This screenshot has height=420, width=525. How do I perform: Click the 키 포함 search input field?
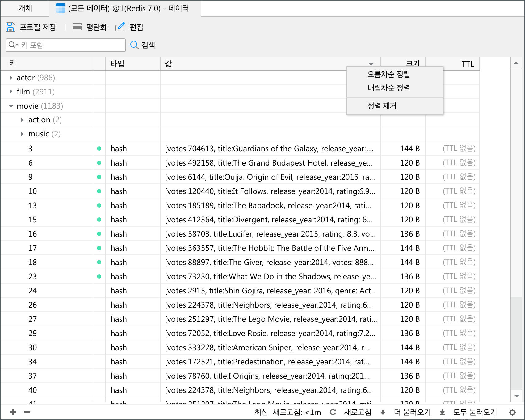(66, 45)
